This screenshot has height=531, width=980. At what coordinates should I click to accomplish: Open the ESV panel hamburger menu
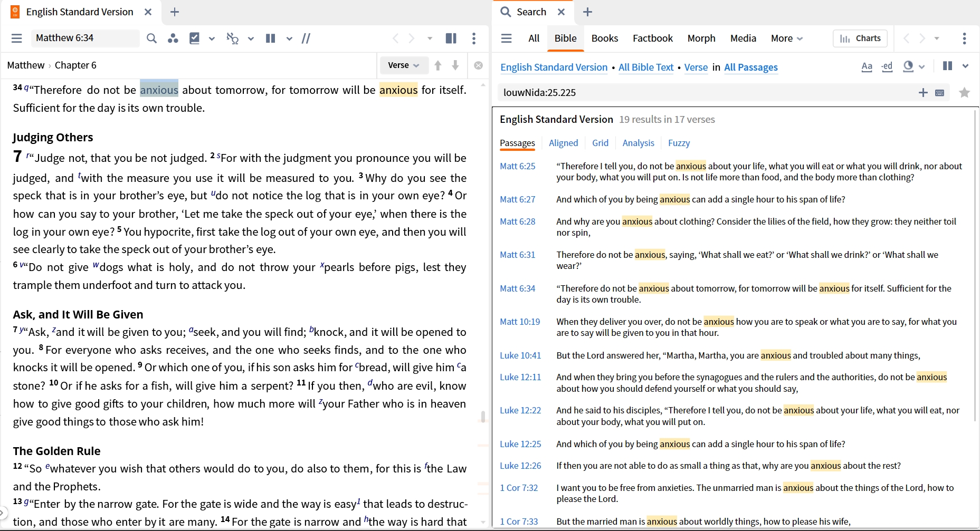pos(17,38)
